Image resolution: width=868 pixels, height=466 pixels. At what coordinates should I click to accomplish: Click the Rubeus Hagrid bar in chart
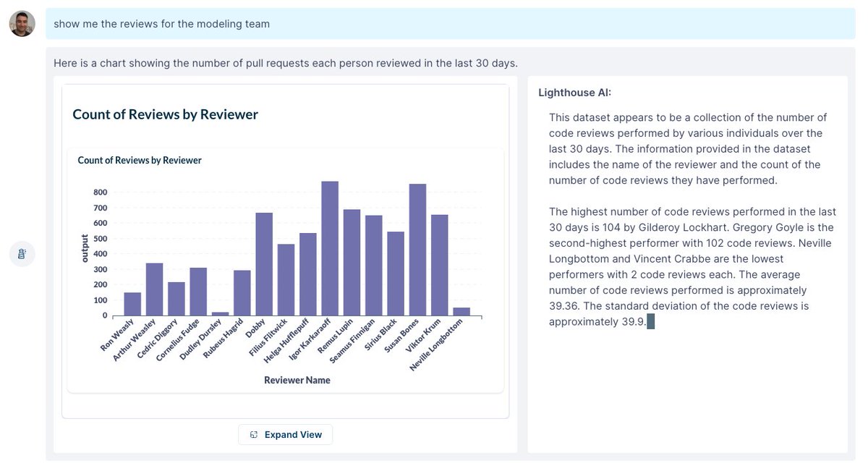click(x=242, y=293)
